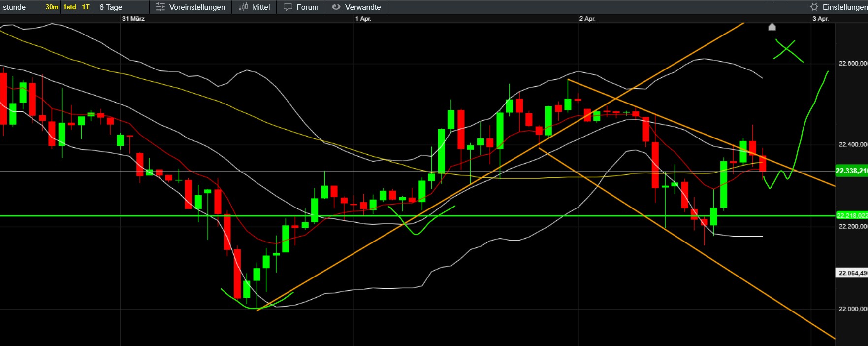
Task: Open Voreinstellungen presets via sliders icon
Action: point(161,7)
